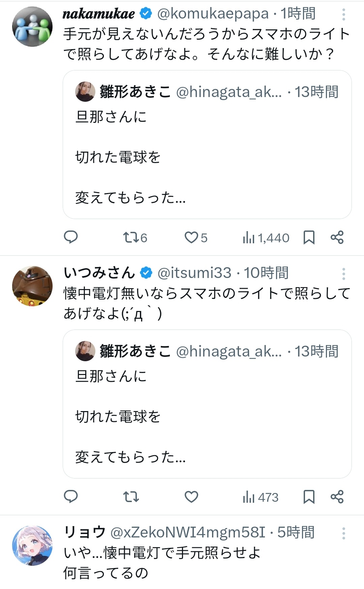Open @itsumi33 profile handle
The width and height of the screenshot is (364, 589).
click(194, 273)
